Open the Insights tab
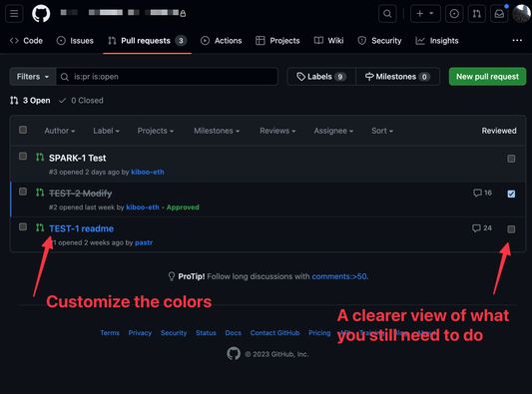The image size is (532, 394). coord(437,41)
